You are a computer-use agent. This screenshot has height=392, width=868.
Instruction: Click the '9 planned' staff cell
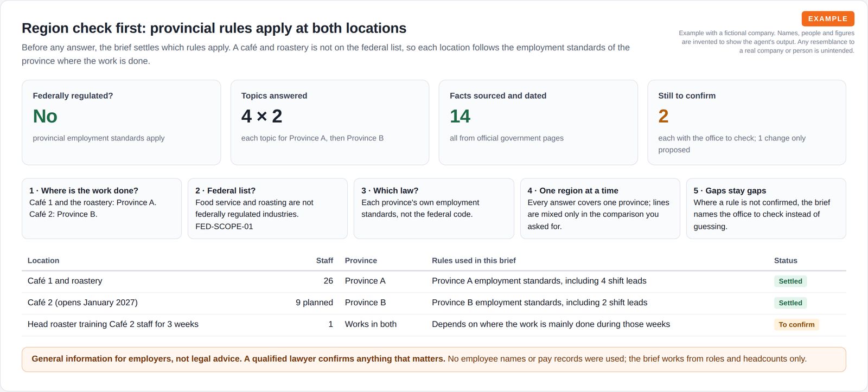click(314, 303)
